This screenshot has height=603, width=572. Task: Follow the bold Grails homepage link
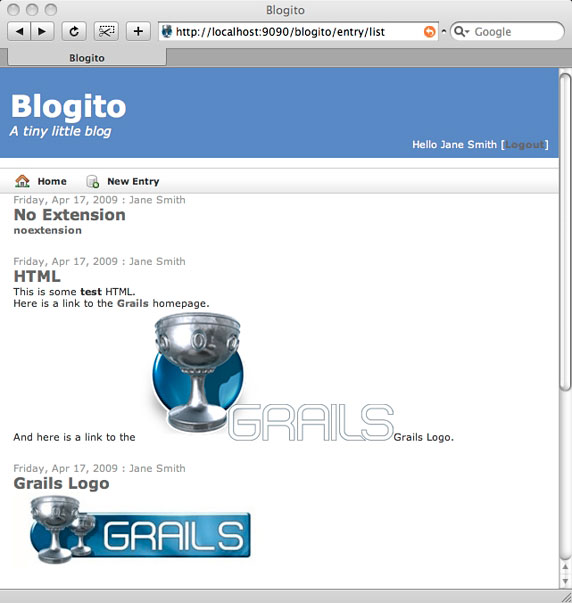coord(133,303)
